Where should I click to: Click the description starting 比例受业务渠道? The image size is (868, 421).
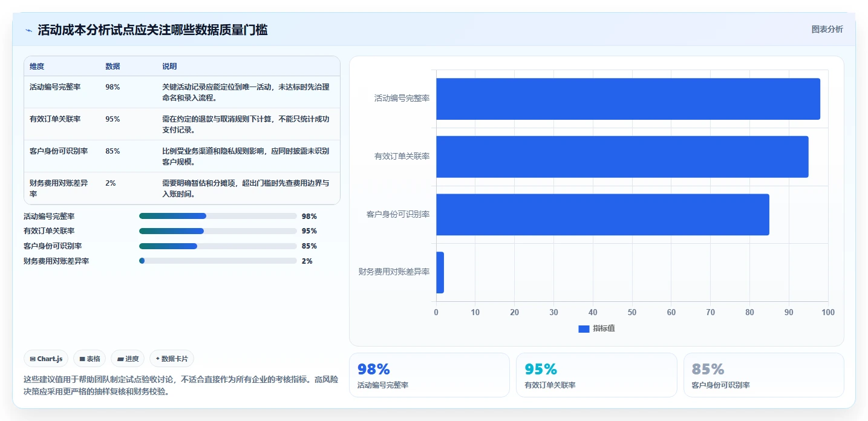[246, 156]
